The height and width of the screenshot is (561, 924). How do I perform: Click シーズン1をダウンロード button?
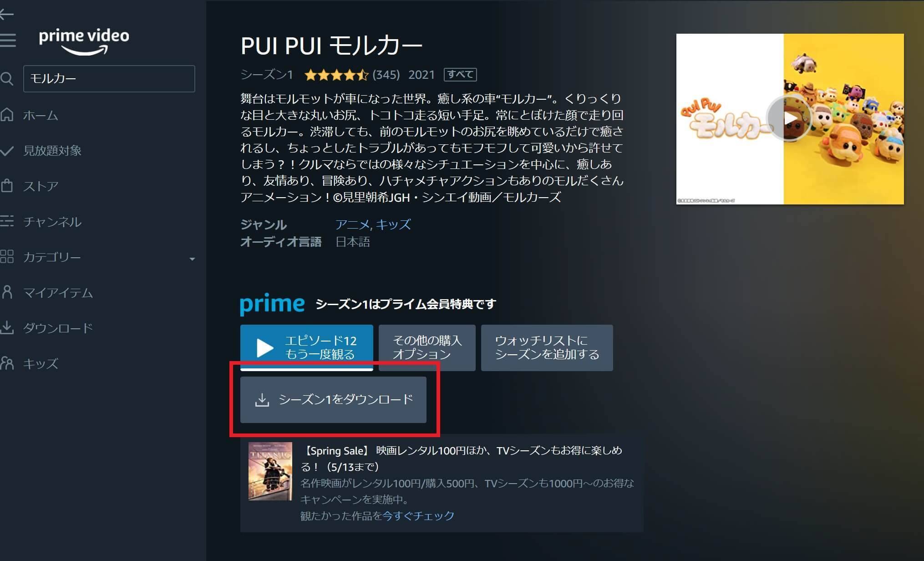click(333, 399)
